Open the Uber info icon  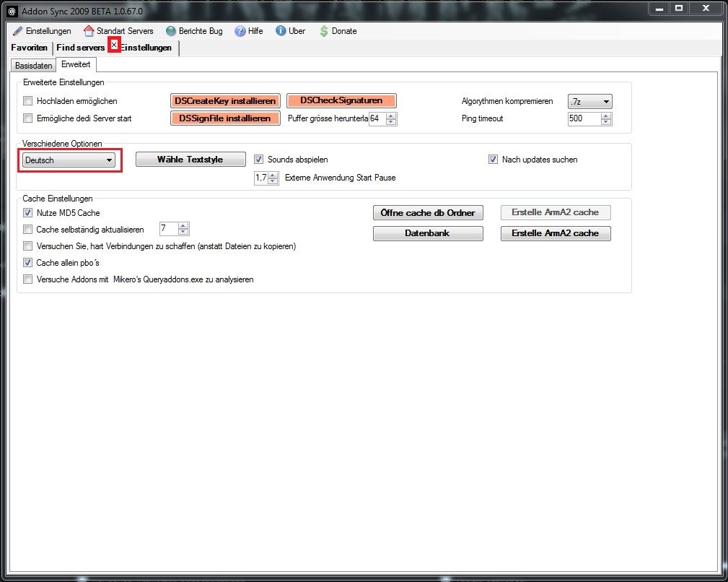click(281, 31)
